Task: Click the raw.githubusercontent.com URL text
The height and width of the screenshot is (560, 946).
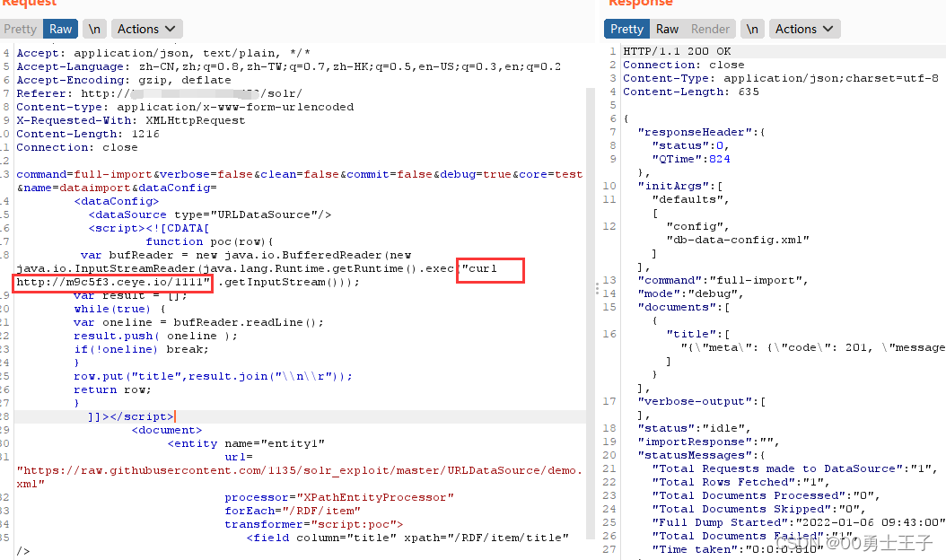Action: 299,470
